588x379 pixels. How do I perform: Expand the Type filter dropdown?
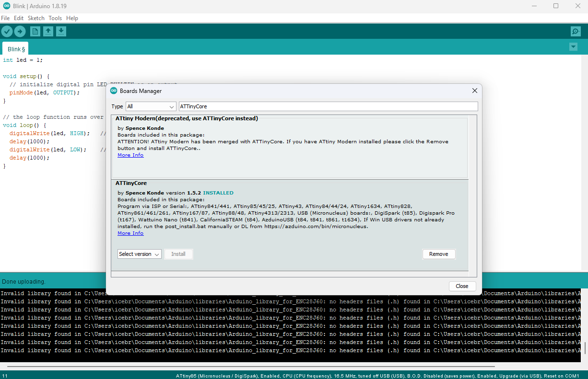151,106
